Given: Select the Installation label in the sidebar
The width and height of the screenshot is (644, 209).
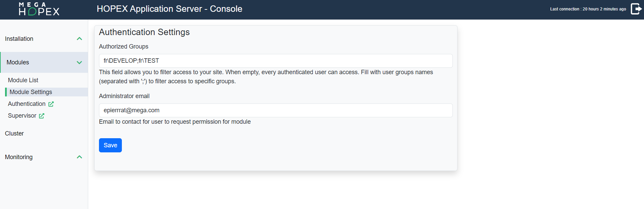Looking at the screenshot, I should click(19, 39).
